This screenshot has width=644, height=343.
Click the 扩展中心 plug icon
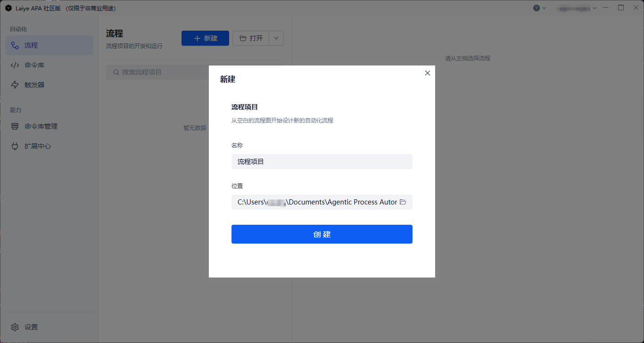click(15, 146)
